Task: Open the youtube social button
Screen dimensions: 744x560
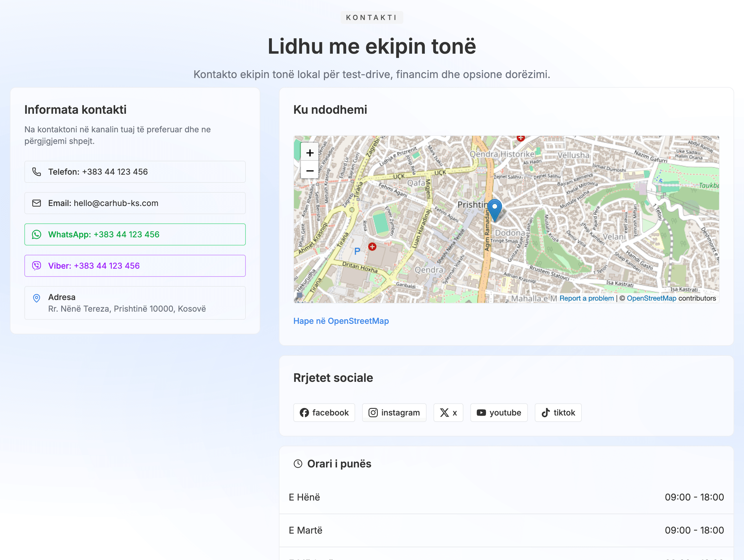Action: point(499,413)
